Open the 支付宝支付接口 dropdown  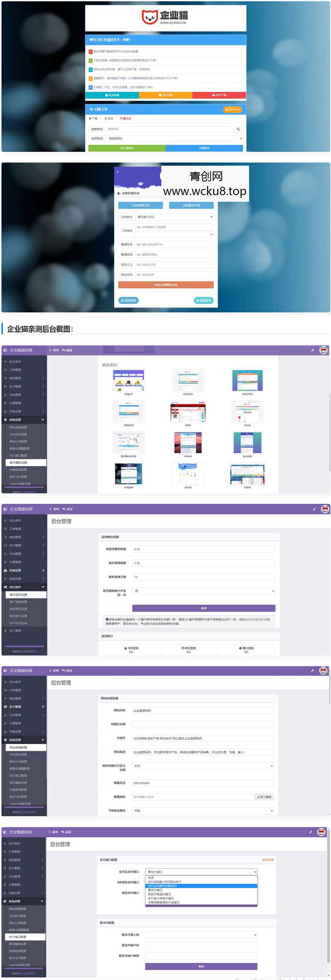(x=201, y=872)
